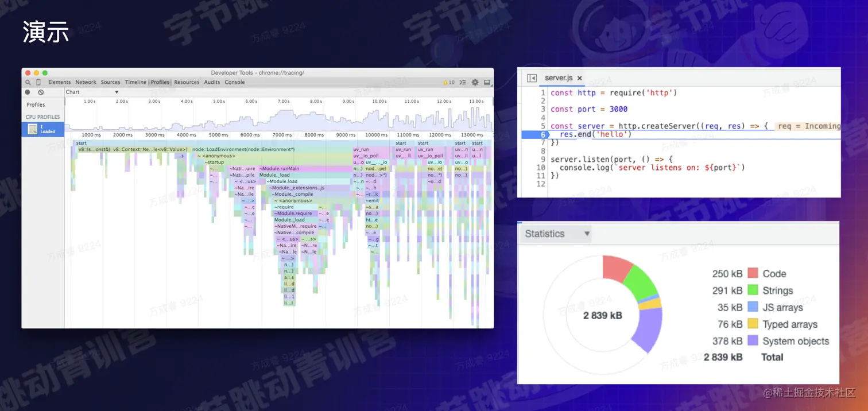Open the Statistics view dropdown
Viewport: 868px width, 411px height.
556,234
